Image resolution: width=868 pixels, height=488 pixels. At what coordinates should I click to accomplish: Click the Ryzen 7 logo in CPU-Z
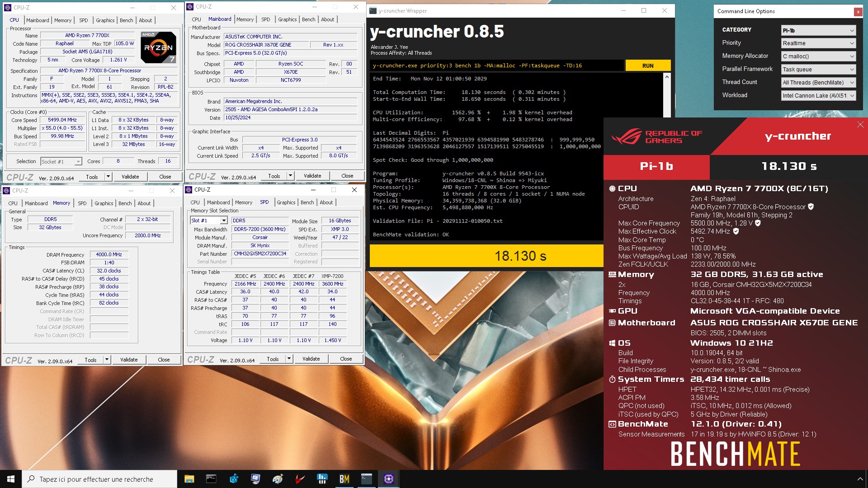coord(158,47)
